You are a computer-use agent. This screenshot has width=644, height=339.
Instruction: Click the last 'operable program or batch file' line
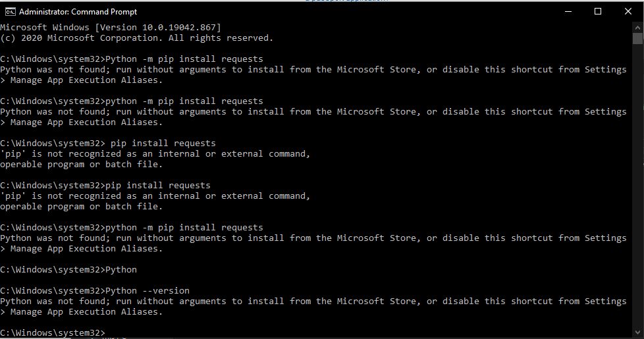(x=81, y=207)
